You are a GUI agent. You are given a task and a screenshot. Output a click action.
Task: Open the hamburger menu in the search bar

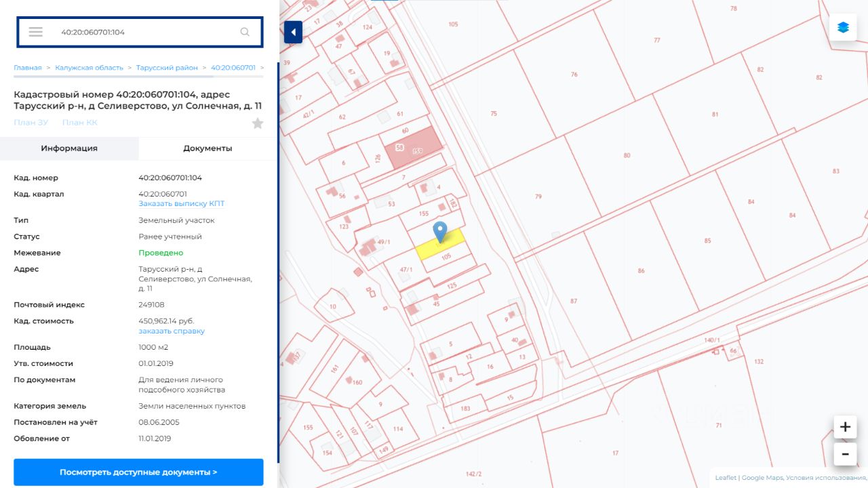click(36, 32)
